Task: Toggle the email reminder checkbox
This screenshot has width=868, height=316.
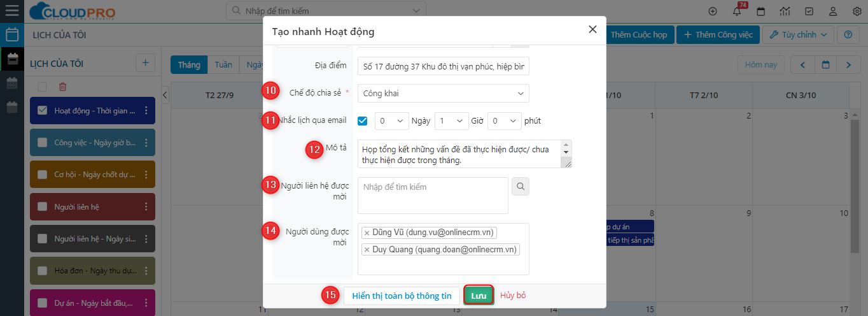Action: point(362,120)
